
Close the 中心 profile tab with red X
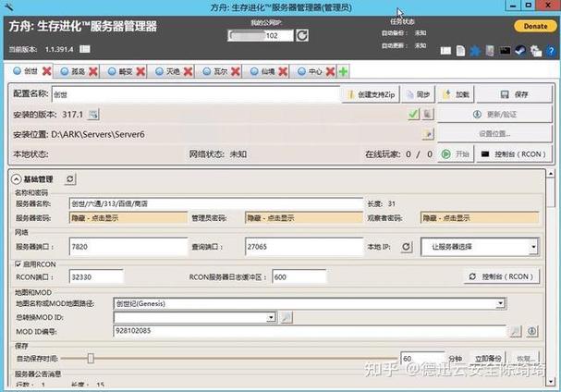click(x=330, y=71)
